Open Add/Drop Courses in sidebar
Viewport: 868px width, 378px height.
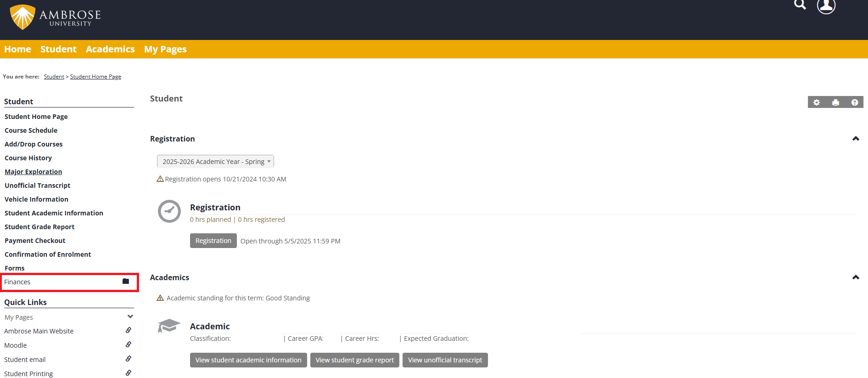tap(34, 144)
